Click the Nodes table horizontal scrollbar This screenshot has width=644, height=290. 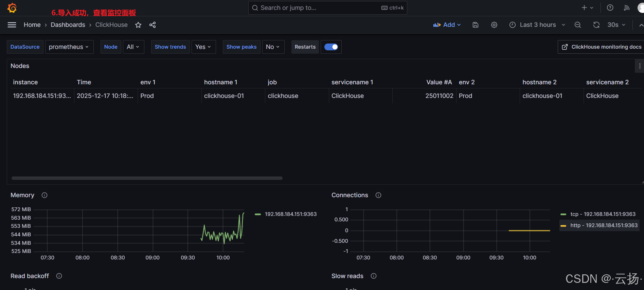tap(147, 178)
